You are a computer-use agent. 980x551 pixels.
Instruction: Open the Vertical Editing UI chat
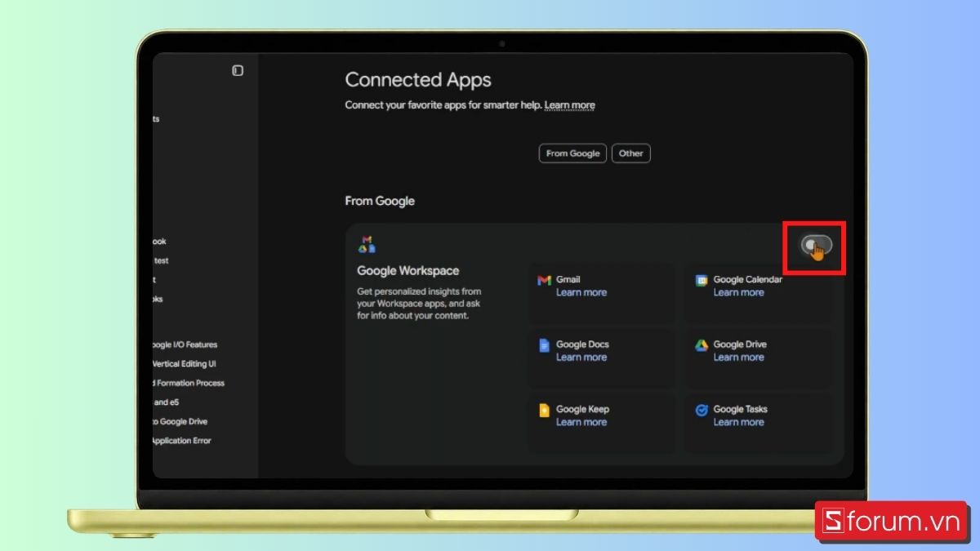click(x=185, y=364)
